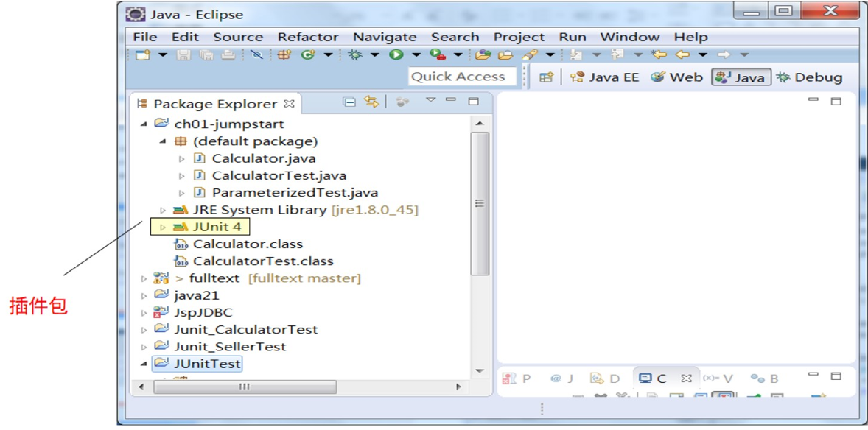The height and width of the screenshot is (430, 868).
Task: Open the Debug launch dropdown arrow
Action: tap(375, 54)
